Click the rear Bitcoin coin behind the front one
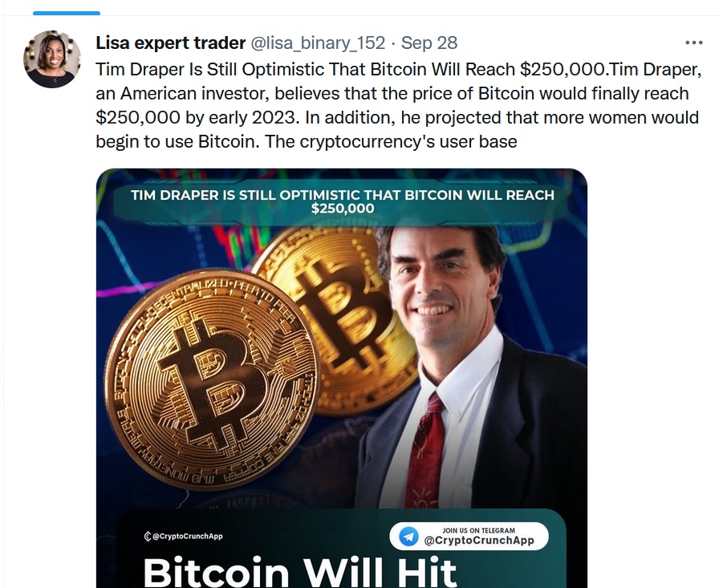This screenshot has width=723, height=588. pos(341,318)
